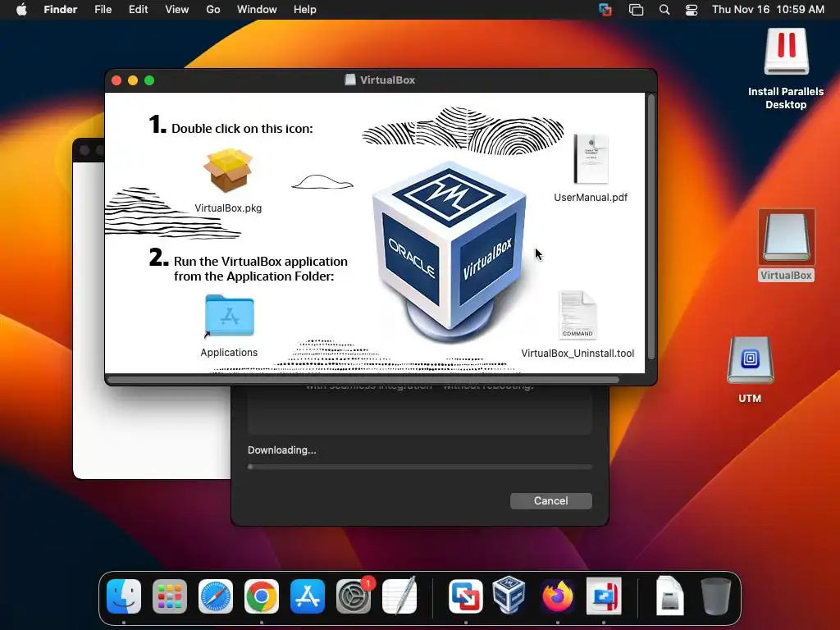Open the Help menu

305,10
